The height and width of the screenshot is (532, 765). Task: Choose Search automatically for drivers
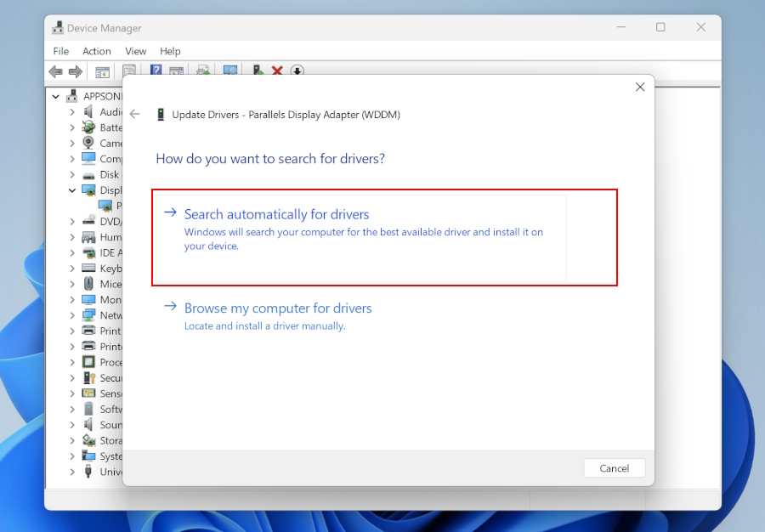[277, 215]
